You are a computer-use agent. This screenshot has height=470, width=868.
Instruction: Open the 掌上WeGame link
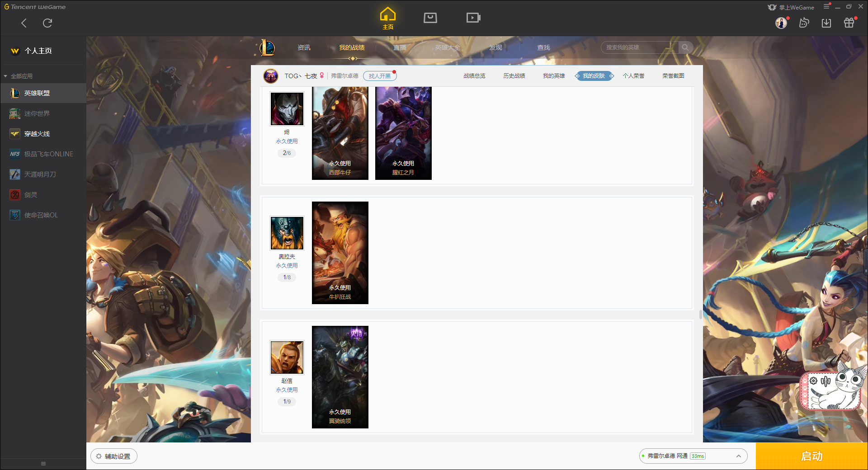[791, 7]
